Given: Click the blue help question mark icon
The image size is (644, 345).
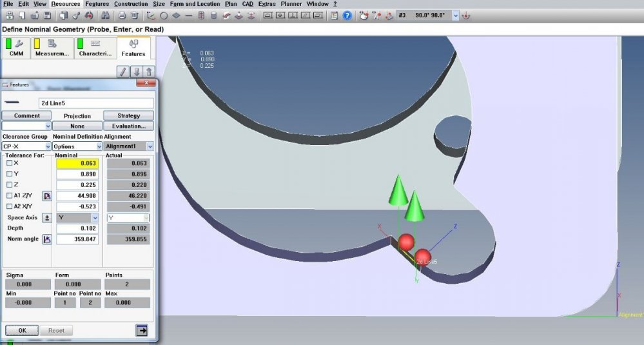Looking at the screenshot, I should click(x=347, y=15).
